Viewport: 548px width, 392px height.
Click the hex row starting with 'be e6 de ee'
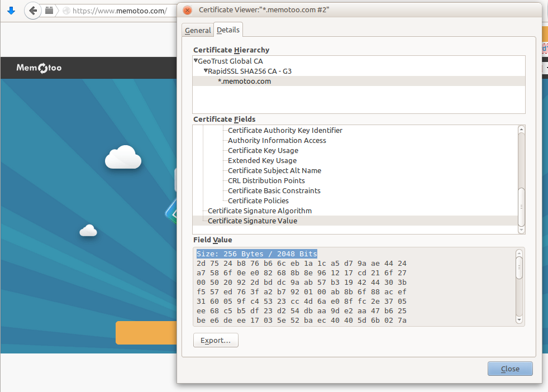point(302,321)
